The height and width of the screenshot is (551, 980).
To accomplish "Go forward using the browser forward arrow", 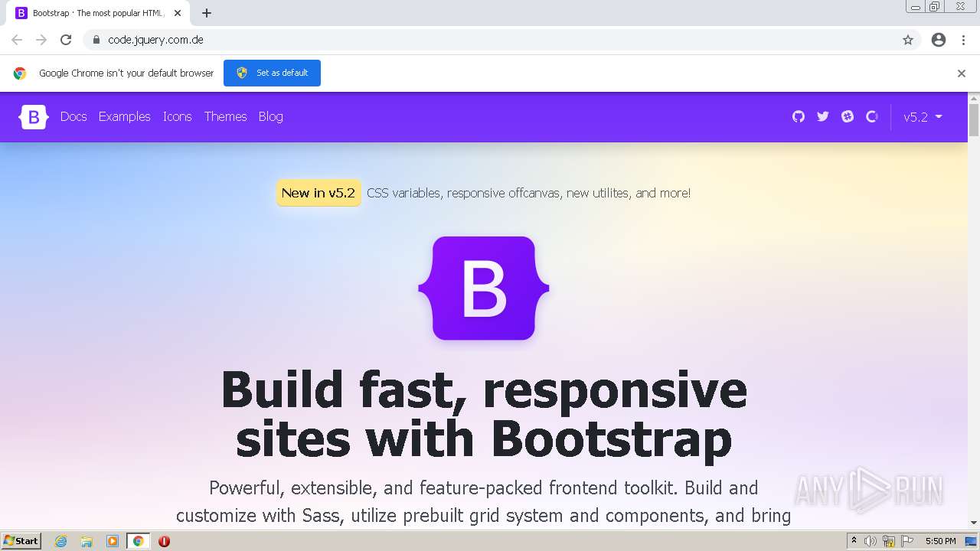I will point(41,40).
